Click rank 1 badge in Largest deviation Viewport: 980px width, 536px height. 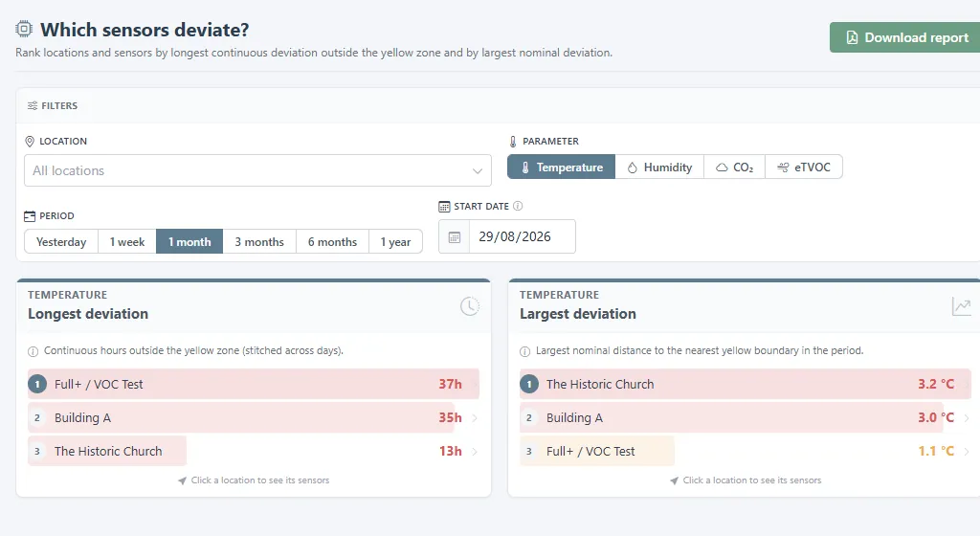pos(529,384)
